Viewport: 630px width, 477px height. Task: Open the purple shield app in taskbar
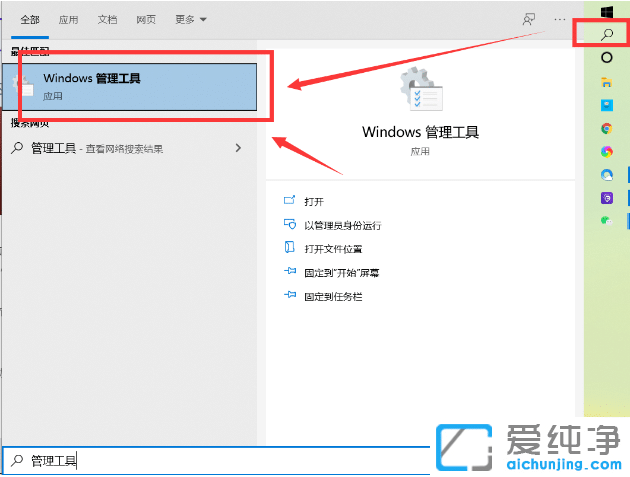coord(607,198)
